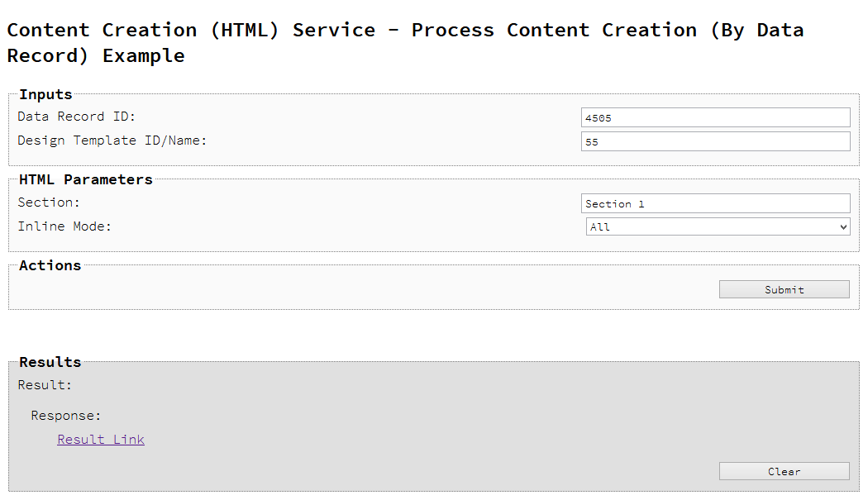Click the "Design Template ID/Name:" label
Screen dimensions: 868x500
tap(112, 140)
